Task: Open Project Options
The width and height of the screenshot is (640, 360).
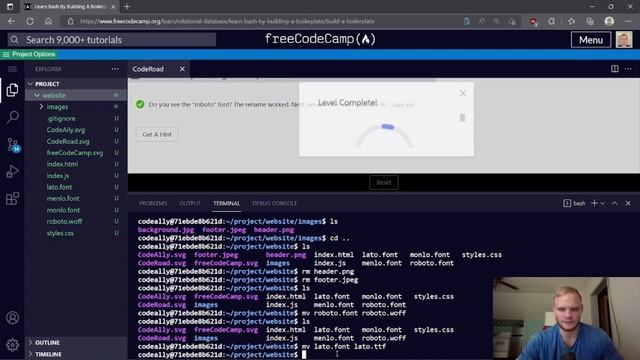Action: pos(29,54)
